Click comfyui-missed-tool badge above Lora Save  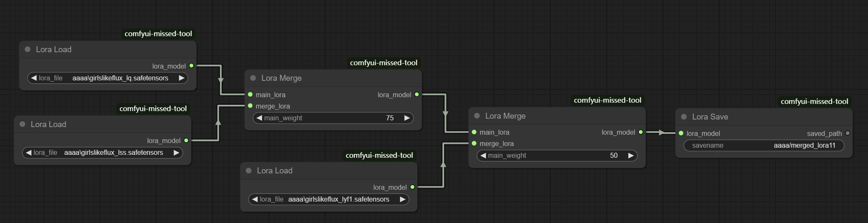tap(815, 101)
